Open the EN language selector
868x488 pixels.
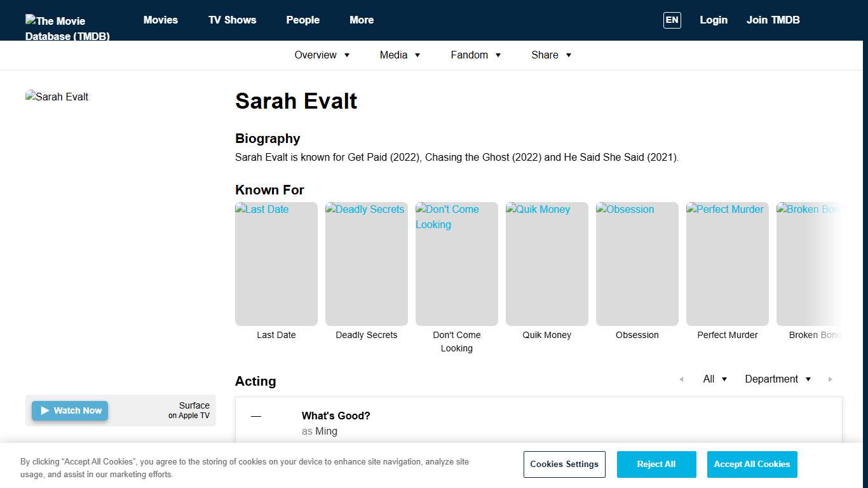click(672, 20)
